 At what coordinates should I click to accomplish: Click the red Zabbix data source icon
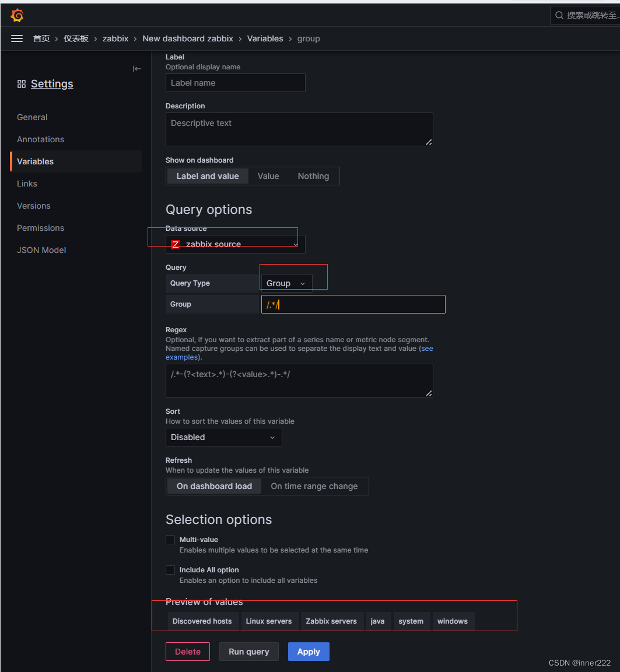point(175,244)
